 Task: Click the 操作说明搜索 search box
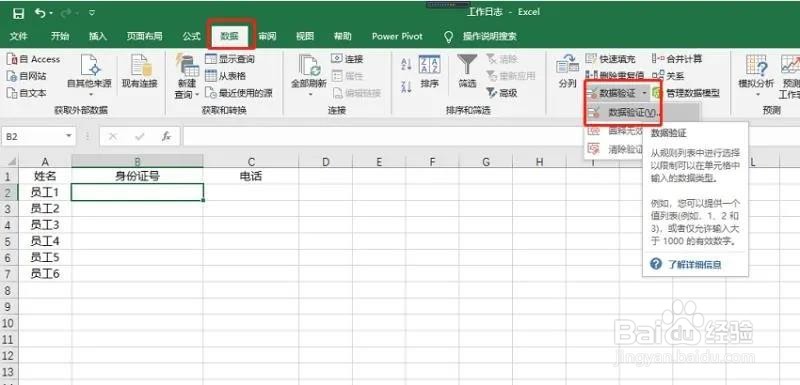pos(489,36)
